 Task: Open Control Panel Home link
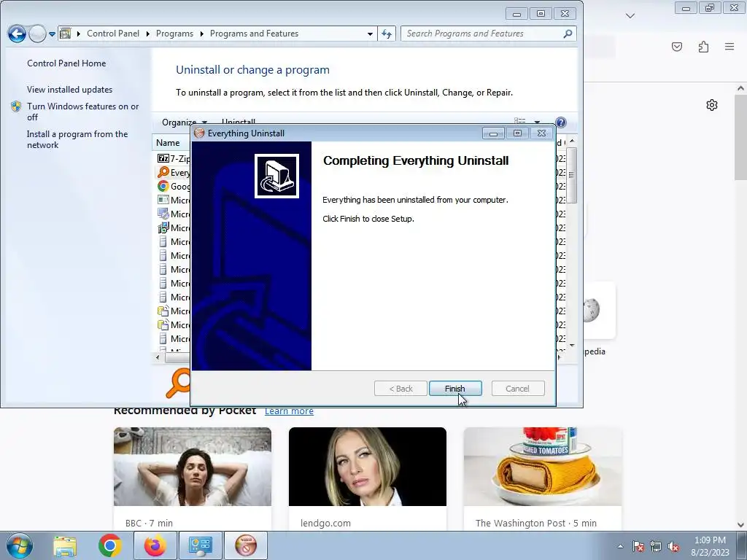[66, 63]
